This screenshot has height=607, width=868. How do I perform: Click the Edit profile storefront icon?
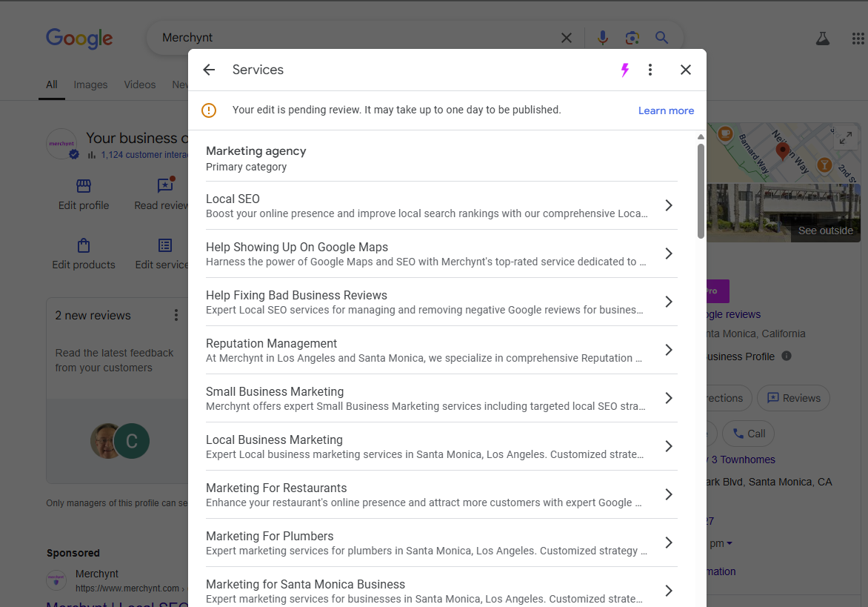point(84,185)
